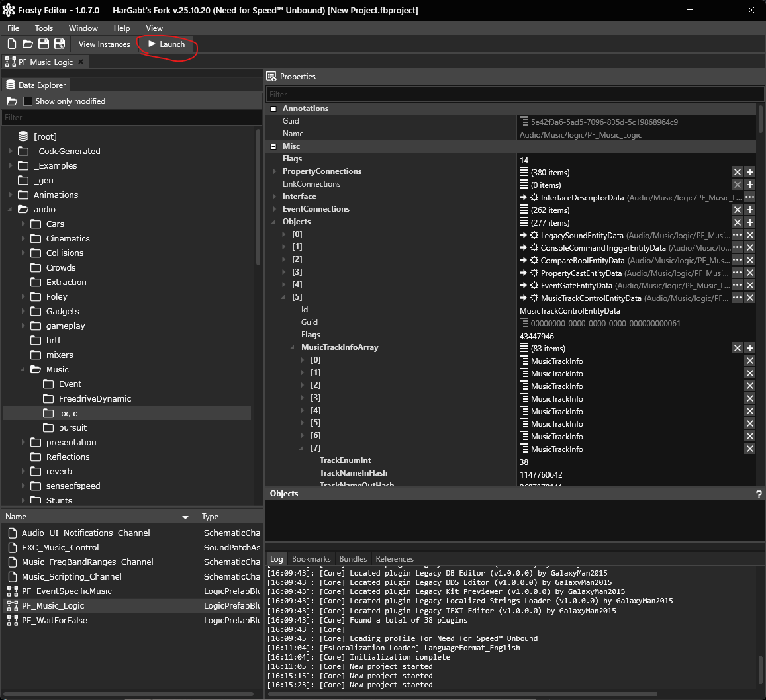Expand the _CodeGenerated folder
Image resolution: width=766 pixels, height=700 pixels.
(x=11, y=152)
